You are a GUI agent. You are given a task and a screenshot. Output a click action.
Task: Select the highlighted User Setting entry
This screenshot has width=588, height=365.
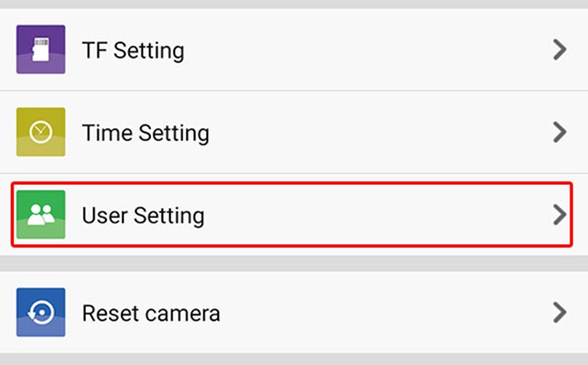point(294,214)
